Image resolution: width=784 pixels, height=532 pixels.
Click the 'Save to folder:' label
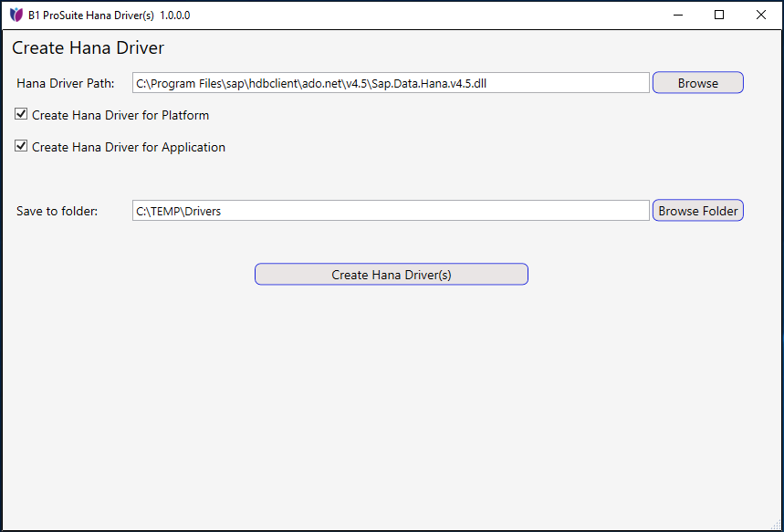[57, 211]
